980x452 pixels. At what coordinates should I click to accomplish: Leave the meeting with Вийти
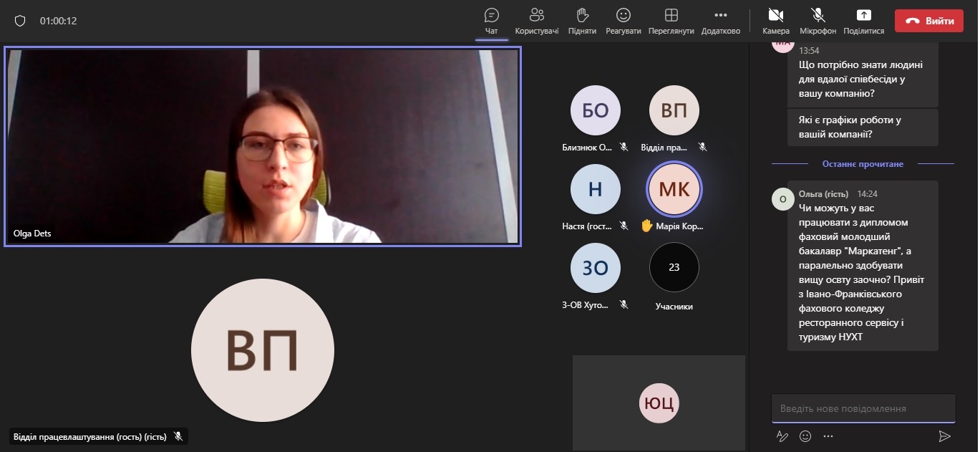point(929,21)
